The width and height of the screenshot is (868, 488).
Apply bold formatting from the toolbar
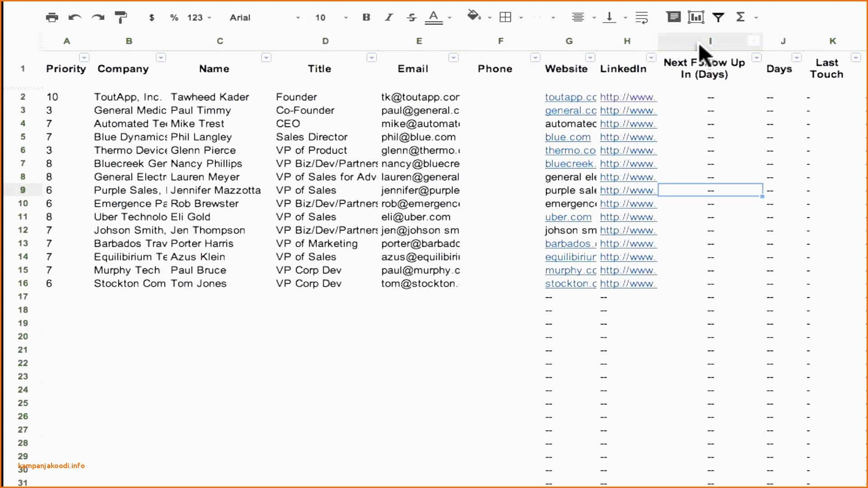pos(366,17)
